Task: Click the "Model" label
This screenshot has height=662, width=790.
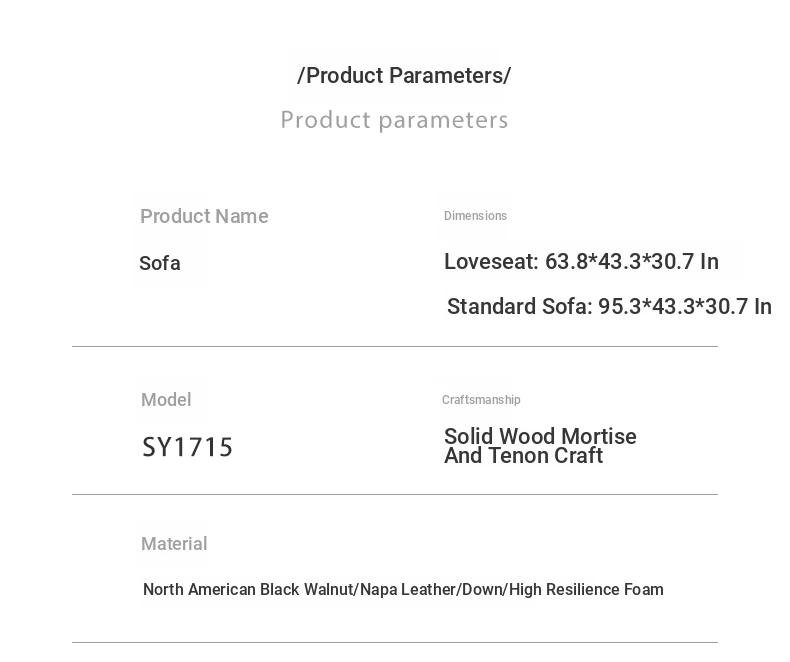Action: tap(166, 400)
